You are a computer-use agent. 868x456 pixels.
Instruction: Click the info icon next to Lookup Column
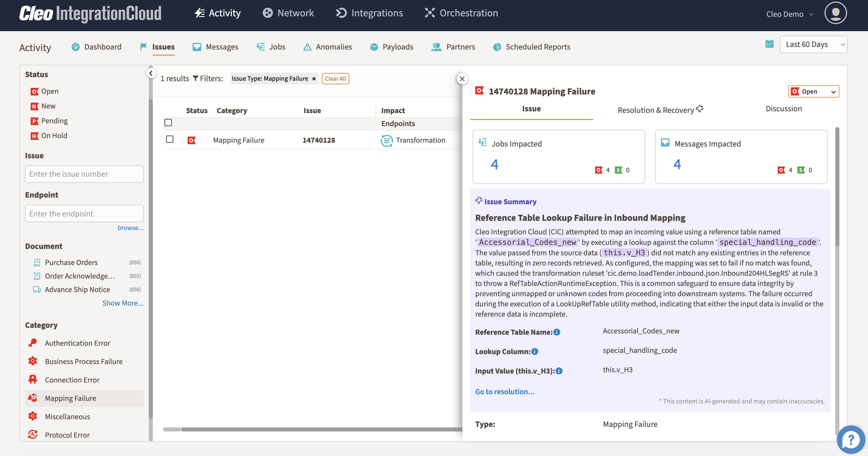point(535,351)
